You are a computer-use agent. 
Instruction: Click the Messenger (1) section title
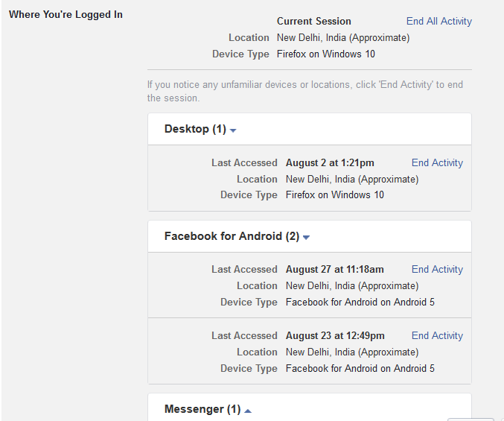pos(202,409)
